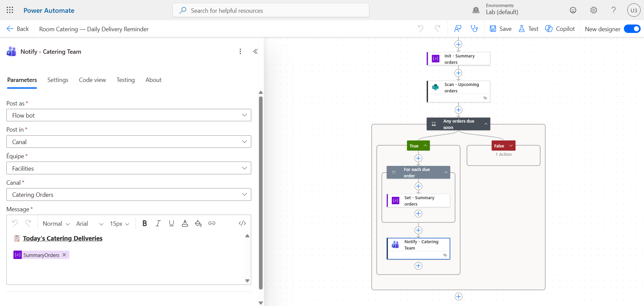Click the parameters panel vertical scrollbar
Screen dimensions: 644x306
click(261, 193)
